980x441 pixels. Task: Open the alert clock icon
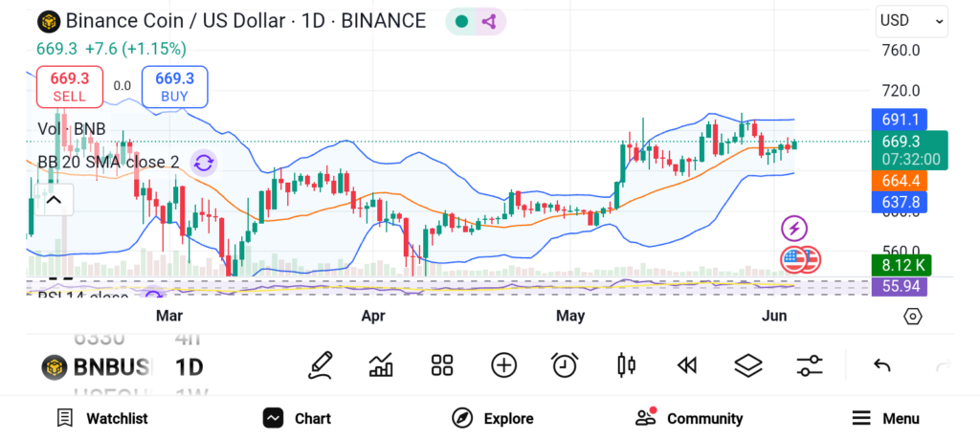pos(565,365)
